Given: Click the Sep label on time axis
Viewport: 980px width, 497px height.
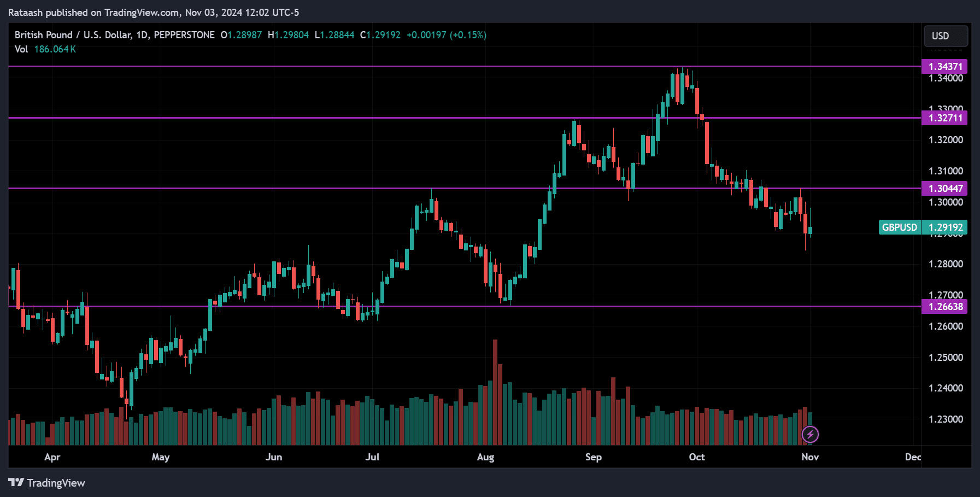Looking at the screenshot, I should [x=594, y=457].
